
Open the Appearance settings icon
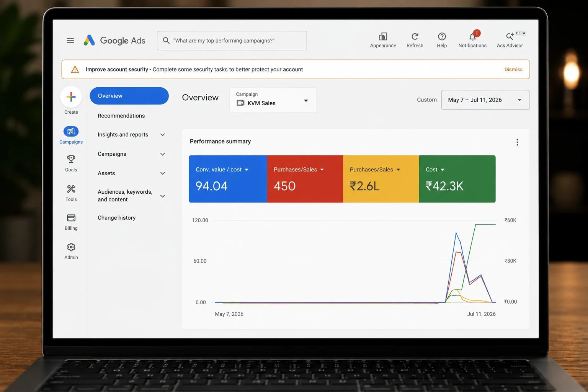383,36
